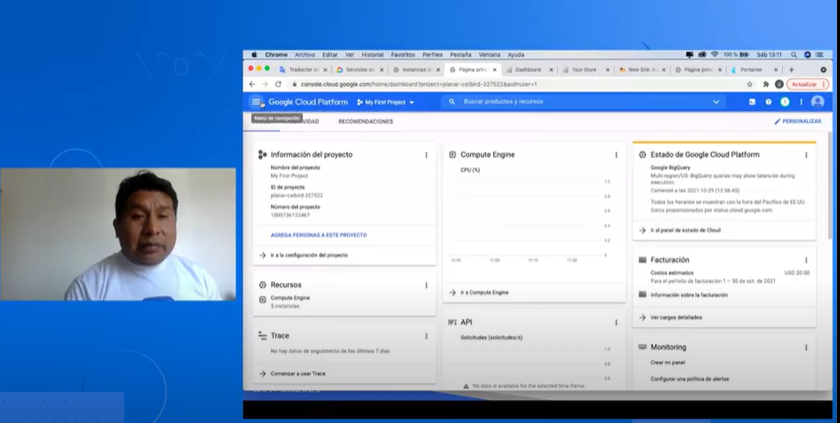This screenshot has height=423, width=840.
Task: Expand the search bar dropdown chevron
Action: click(x=716, y=102)
